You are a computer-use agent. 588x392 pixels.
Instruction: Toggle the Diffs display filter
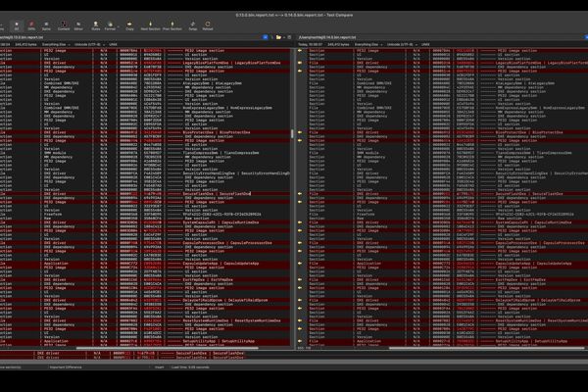pyautogui.click(x=31, y=25)
